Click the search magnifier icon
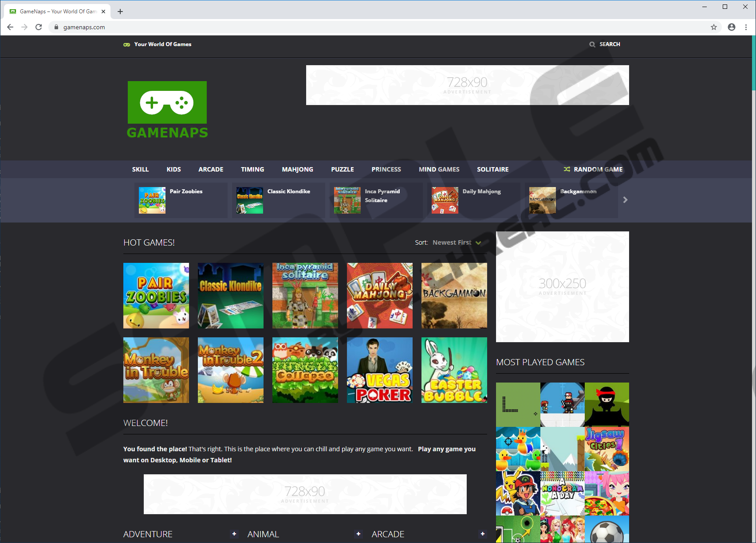This screenshot has width=756, height=543. 592,44
